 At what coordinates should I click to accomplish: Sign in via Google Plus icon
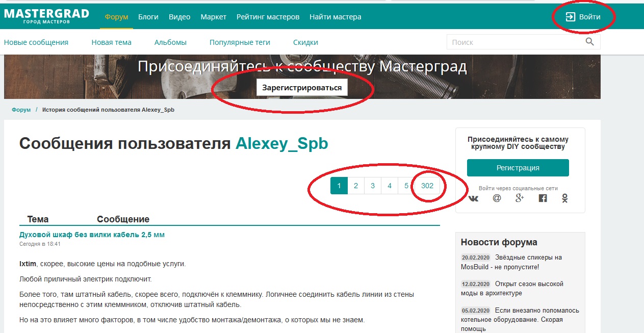click(x=520, y=198)
